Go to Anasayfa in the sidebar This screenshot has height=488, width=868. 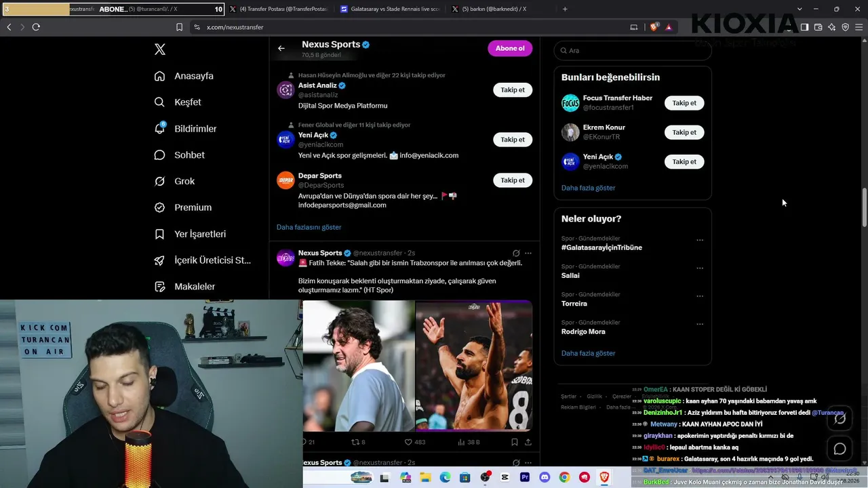[184, 76]
